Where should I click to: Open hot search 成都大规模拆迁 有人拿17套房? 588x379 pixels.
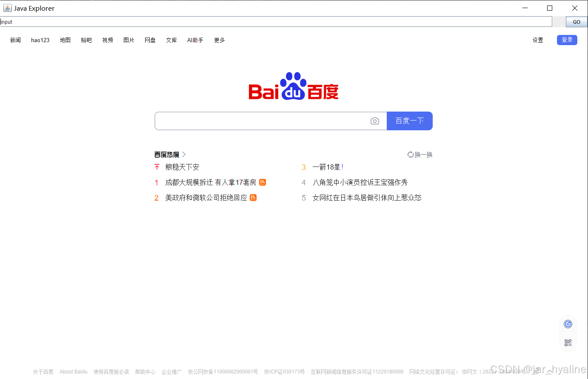coord(211,182)
